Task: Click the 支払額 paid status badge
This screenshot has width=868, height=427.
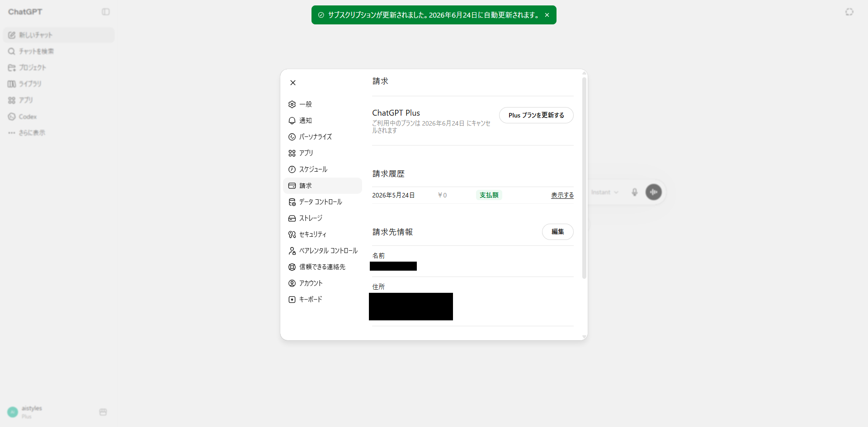Action: pos(489,195)
